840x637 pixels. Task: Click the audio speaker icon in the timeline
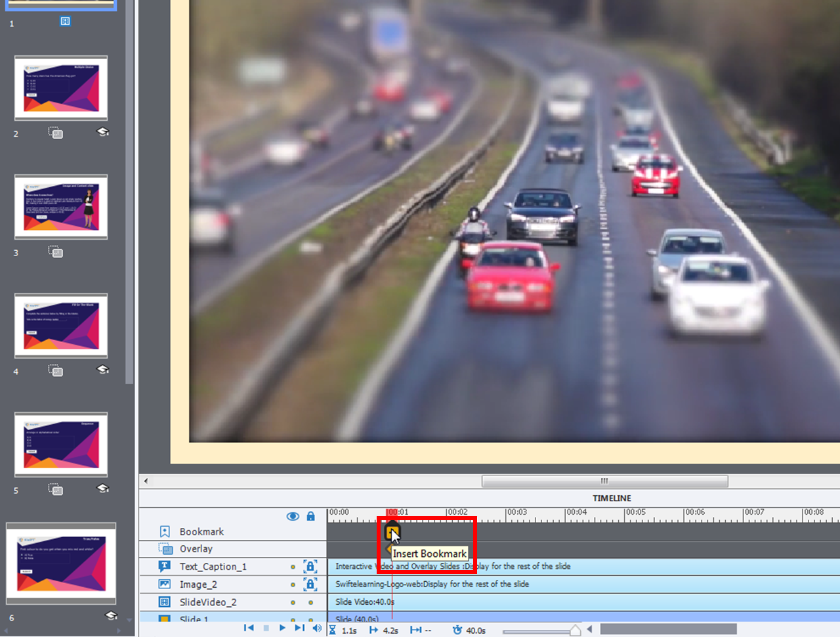(x=317, y=628)
